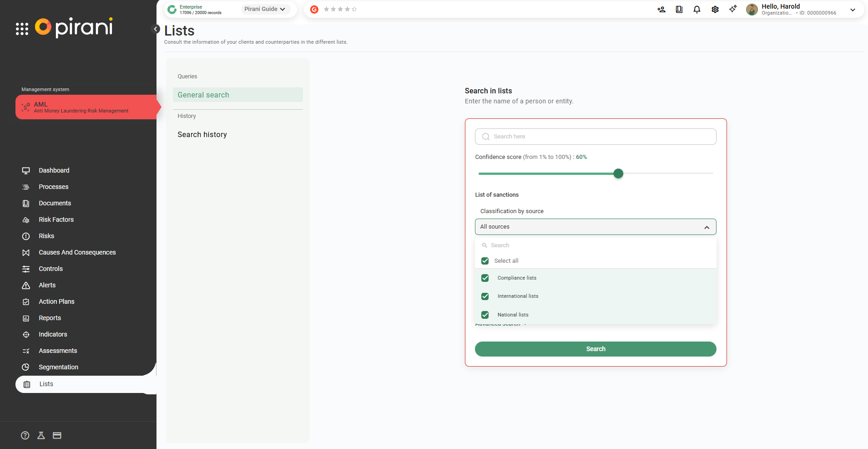Open the Pirani Guide dropdown

(x=265, y=9)
